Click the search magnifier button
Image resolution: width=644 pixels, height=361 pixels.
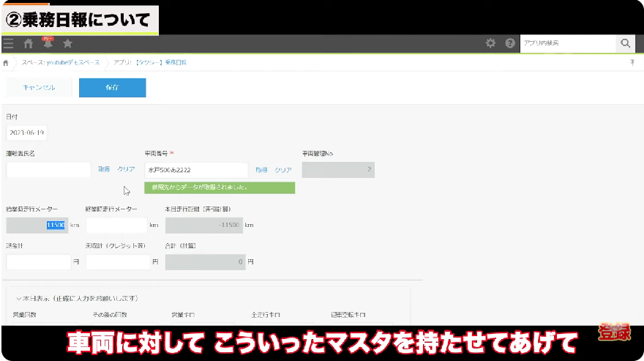(625, 44)
